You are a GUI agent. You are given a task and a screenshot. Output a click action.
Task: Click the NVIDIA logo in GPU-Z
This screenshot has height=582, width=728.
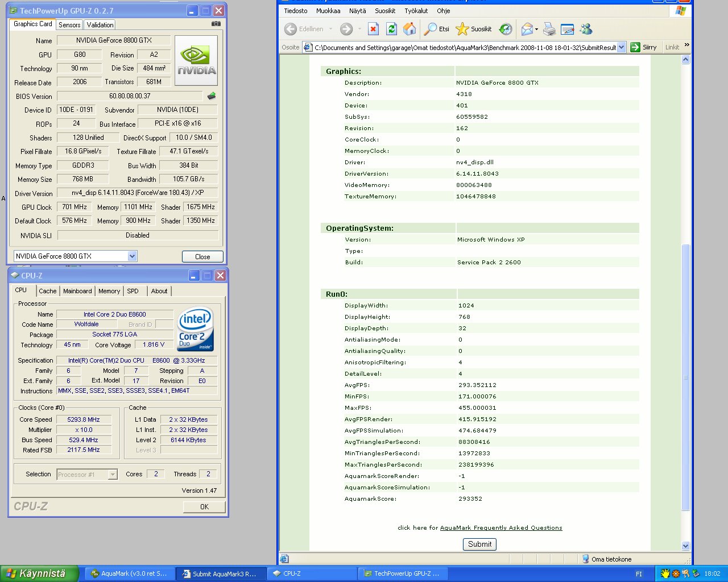click(196, 61)
